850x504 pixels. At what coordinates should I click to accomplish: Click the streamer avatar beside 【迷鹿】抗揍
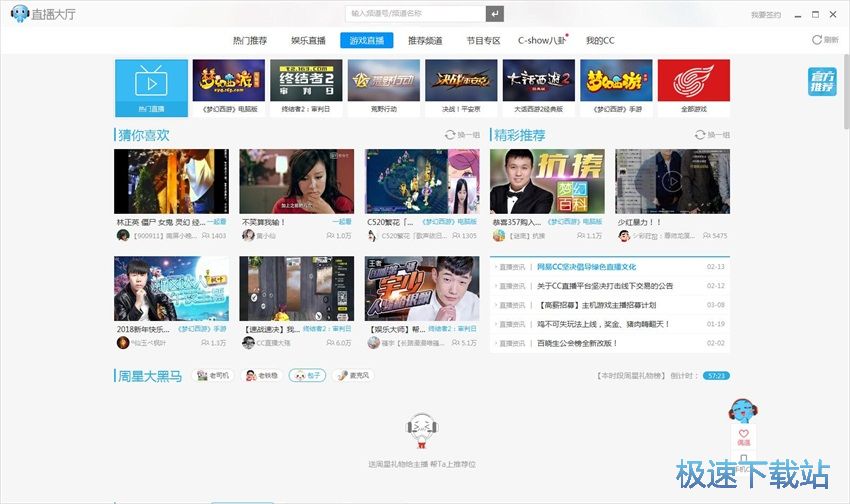pyautogui.click(x=499, y=235)
